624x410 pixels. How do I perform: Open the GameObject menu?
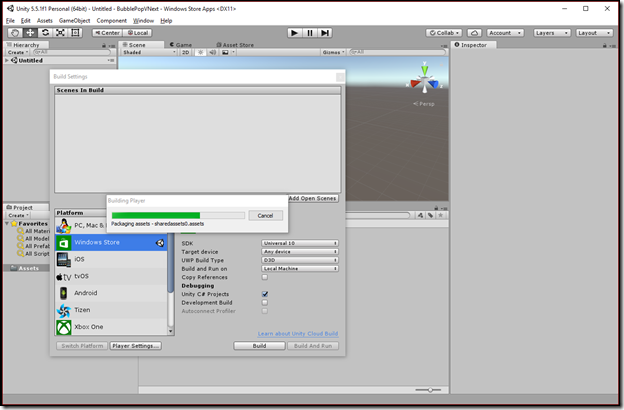click(x=74, y=21)
